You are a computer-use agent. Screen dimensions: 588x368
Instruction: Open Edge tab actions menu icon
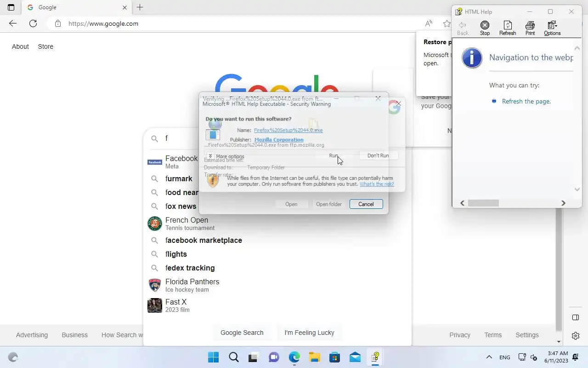pyautogui.click(x=11, y=7)
